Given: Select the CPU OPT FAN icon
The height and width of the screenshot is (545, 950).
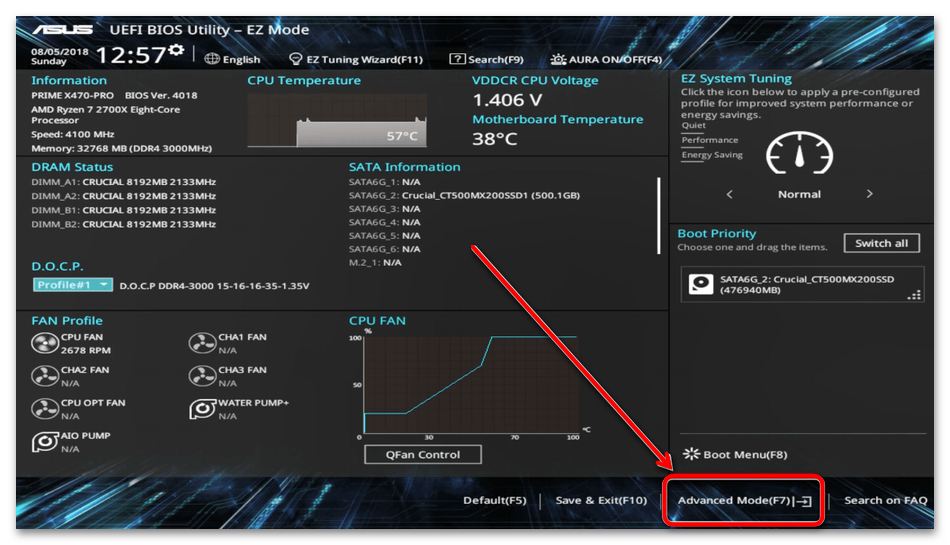Looking at the screenshot, I should pyautogui.click(x=45, y=409).
